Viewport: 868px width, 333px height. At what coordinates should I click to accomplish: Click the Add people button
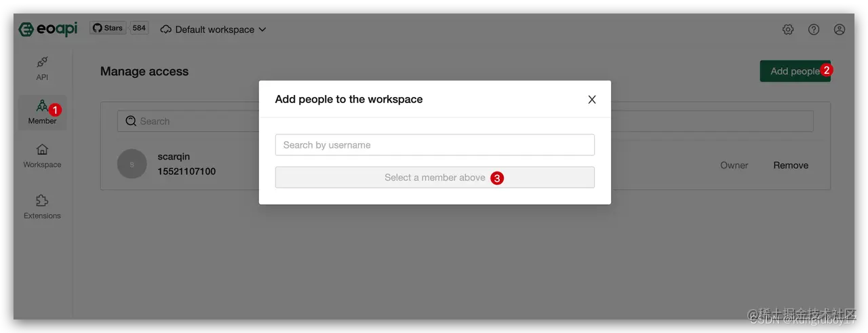pyautogui.click(x=795, y=71)
